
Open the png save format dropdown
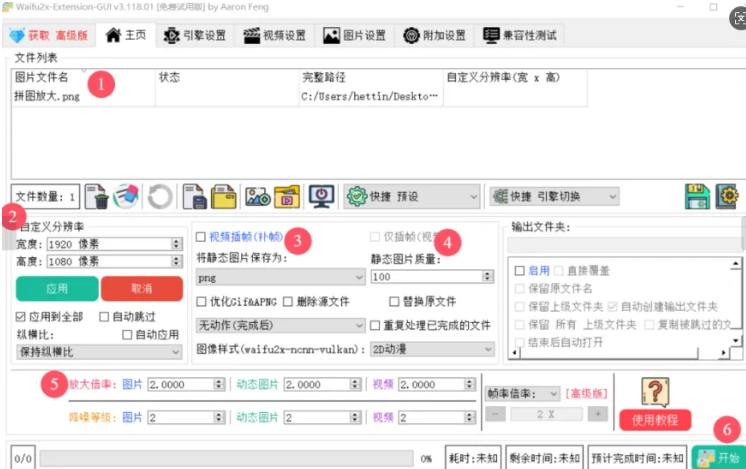pyautogui.click(x=280, y=276)
